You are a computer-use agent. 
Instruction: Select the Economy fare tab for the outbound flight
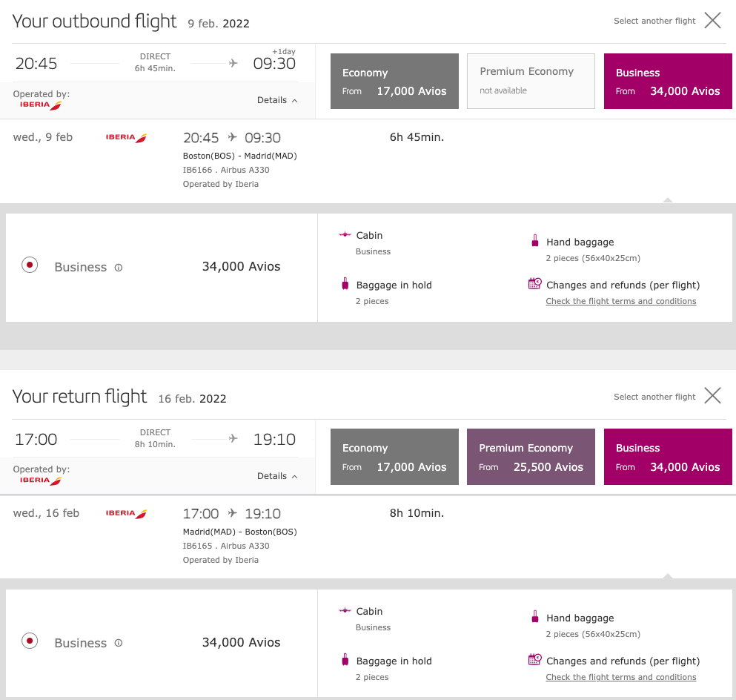[x=394, y=81]
